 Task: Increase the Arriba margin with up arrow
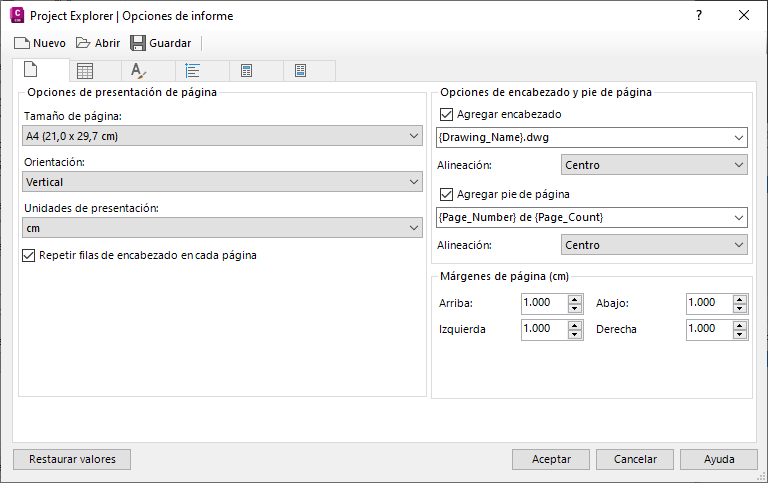tap(575, 298)
